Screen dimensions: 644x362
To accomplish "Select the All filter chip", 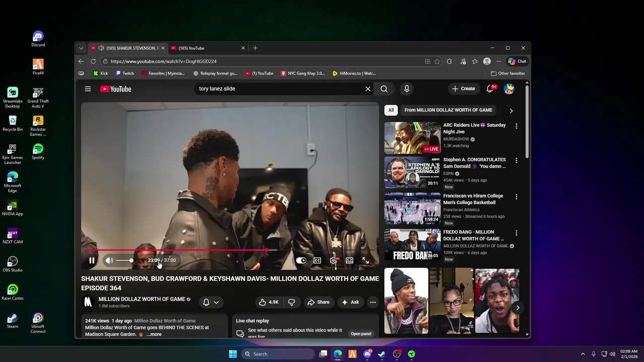I will (x=391, y=110).
